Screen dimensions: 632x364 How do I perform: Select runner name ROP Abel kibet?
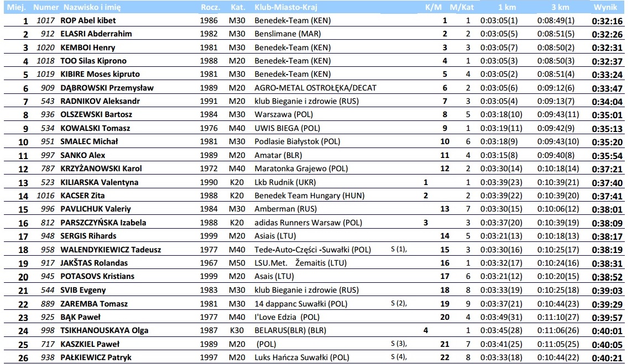coord(88,21)
